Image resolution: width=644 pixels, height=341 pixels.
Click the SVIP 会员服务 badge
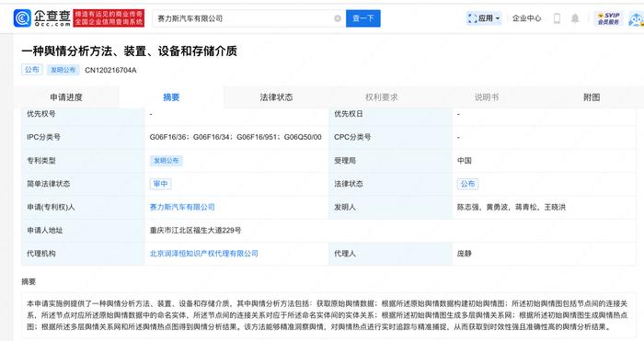pos(608,18)
